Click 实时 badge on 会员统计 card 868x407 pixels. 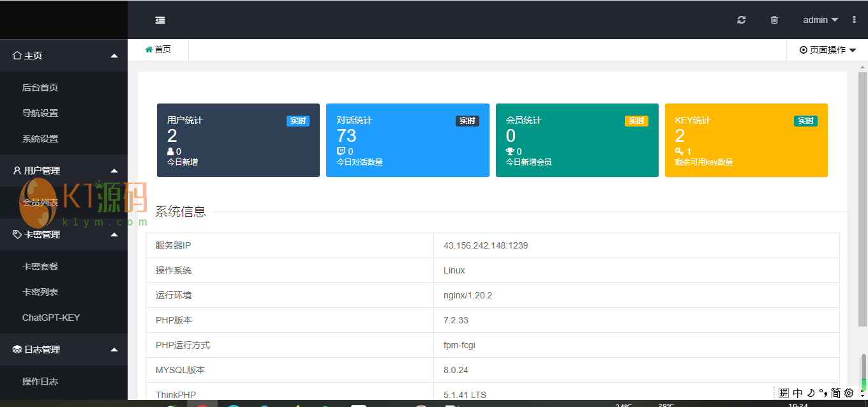click(636, 121)
